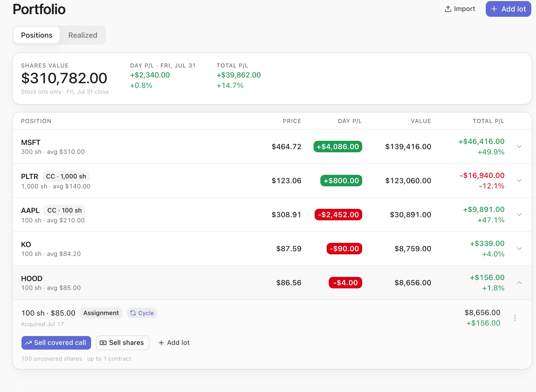The width and height of the screenshot is (536, 392).
Task: Click the PLTR ticker name
Action: point(30,177)
